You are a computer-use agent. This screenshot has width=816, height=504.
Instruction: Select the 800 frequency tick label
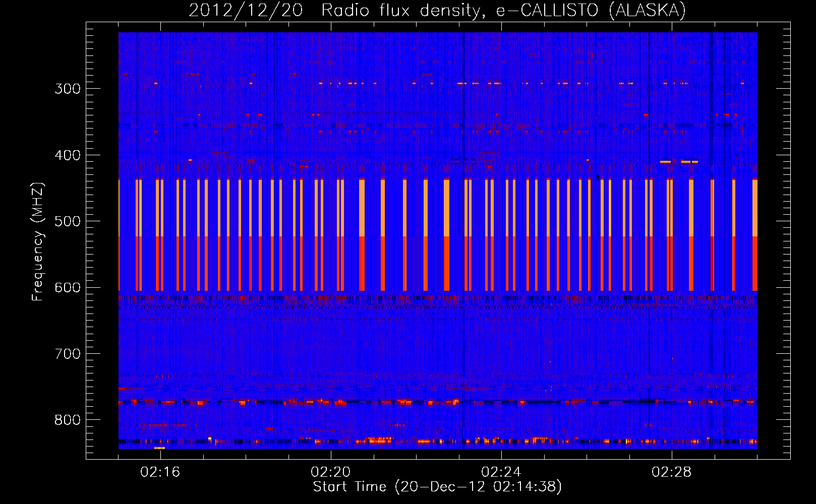coord(68,420)
